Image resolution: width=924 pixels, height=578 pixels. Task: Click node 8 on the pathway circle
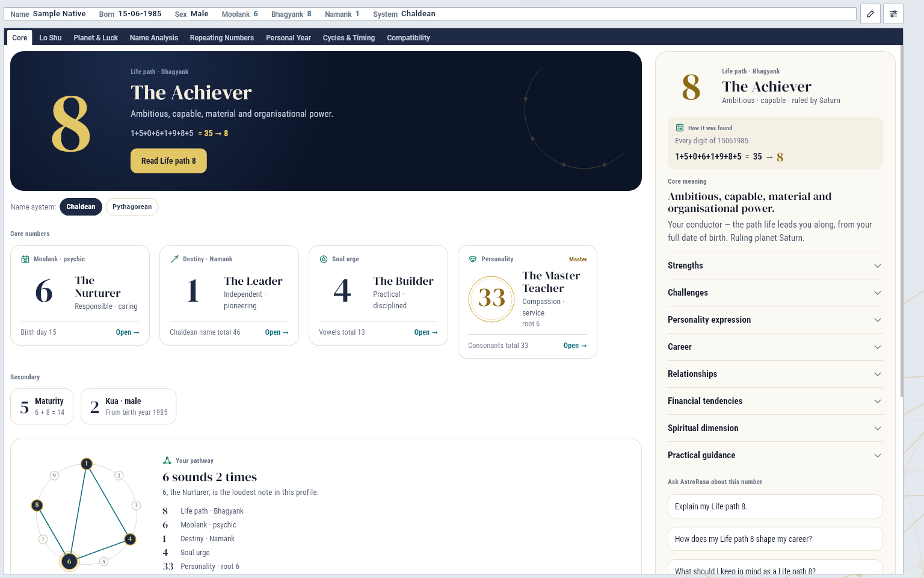37,505
